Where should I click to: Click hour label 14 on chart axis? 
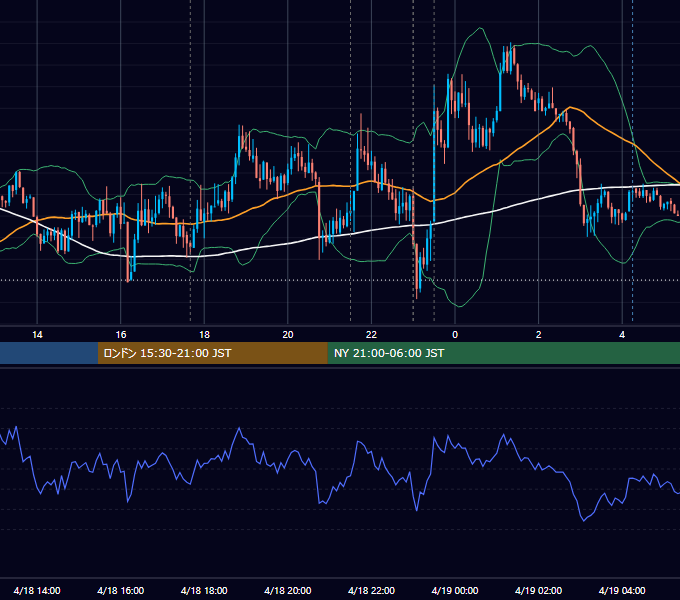(37, 335)
